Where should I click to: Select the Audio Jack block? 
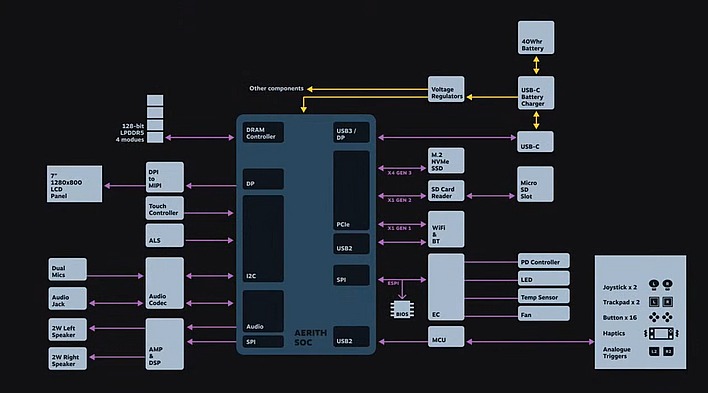pyautogui.click(x=67, y=298)
